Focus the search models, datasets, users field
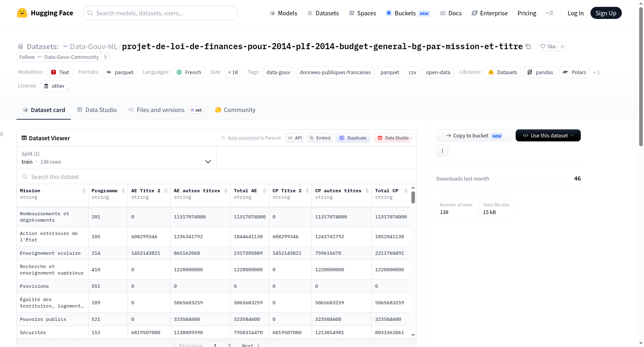644x347 pixels. point(160,13)
